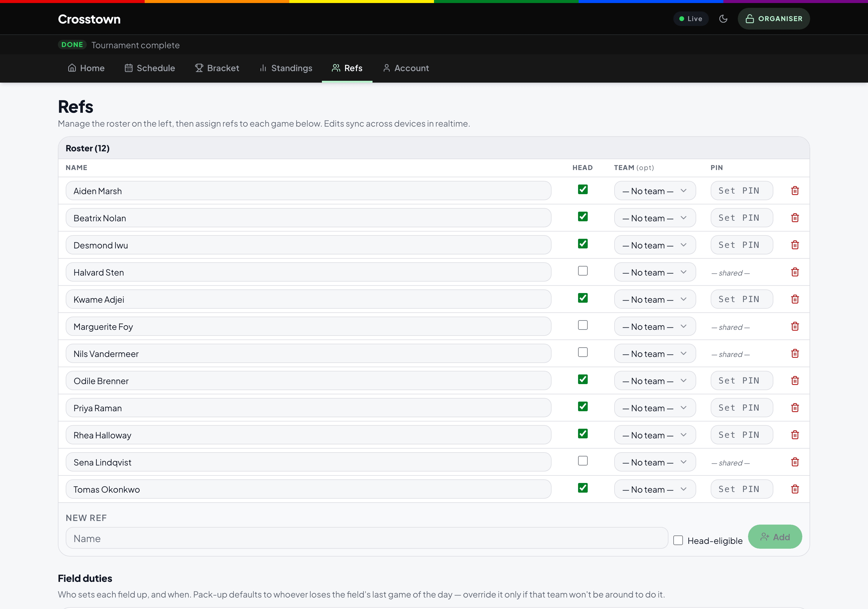Check the Head box for Marguerite Foy
The height and width of the screenshot is (609, 868).
[583, 325]
